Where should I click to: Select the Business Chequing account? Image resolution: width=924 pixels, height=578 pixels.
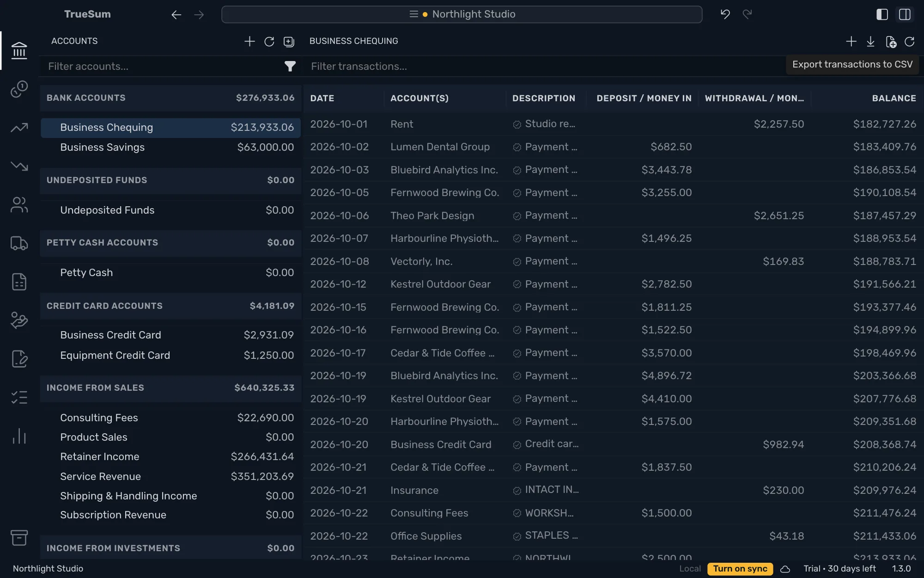pos(170,128)
